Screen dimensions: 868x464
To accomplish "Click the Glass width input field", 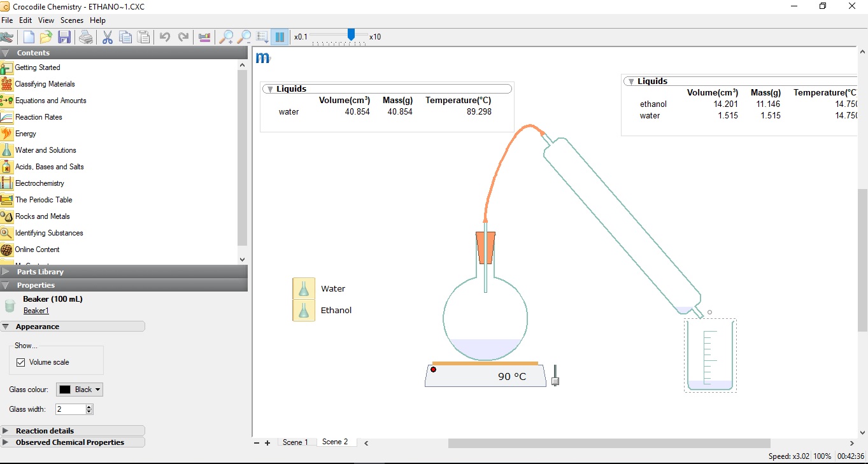I will tap(70, 409).
